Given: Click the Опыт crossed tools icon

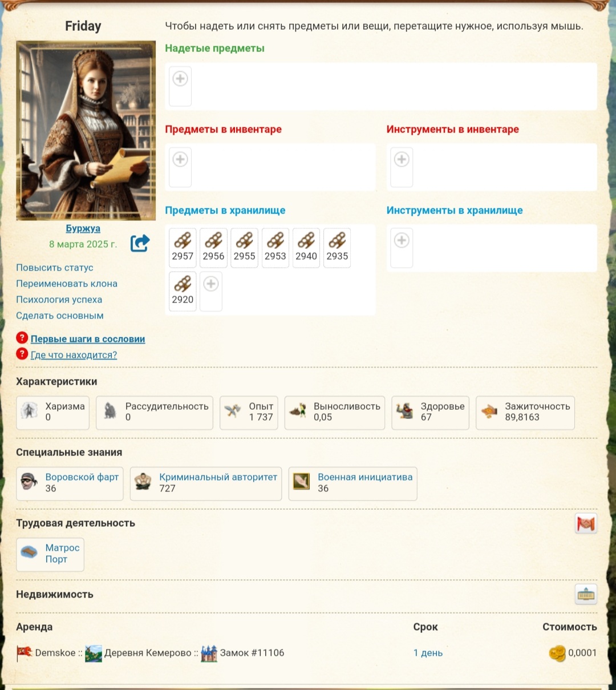Looking at the screenshot, I should [233, 411].
